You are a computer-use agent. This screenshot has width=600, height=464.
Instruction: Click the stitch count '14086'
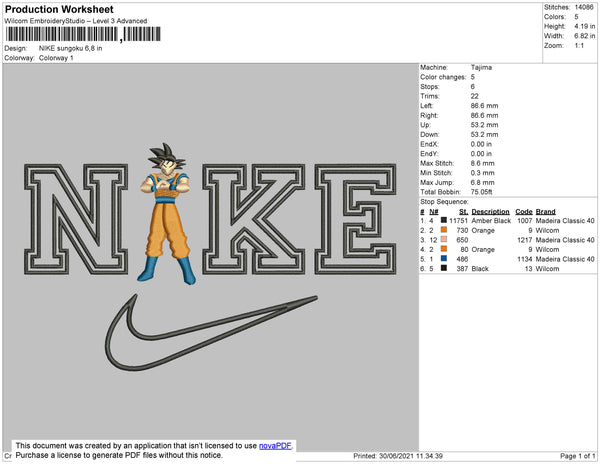(584, 7)
